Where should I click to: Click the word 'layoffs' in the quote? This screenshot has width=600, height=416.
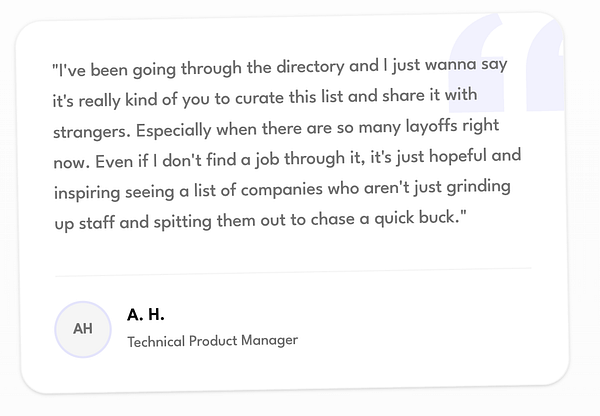(x=431, y=126)
